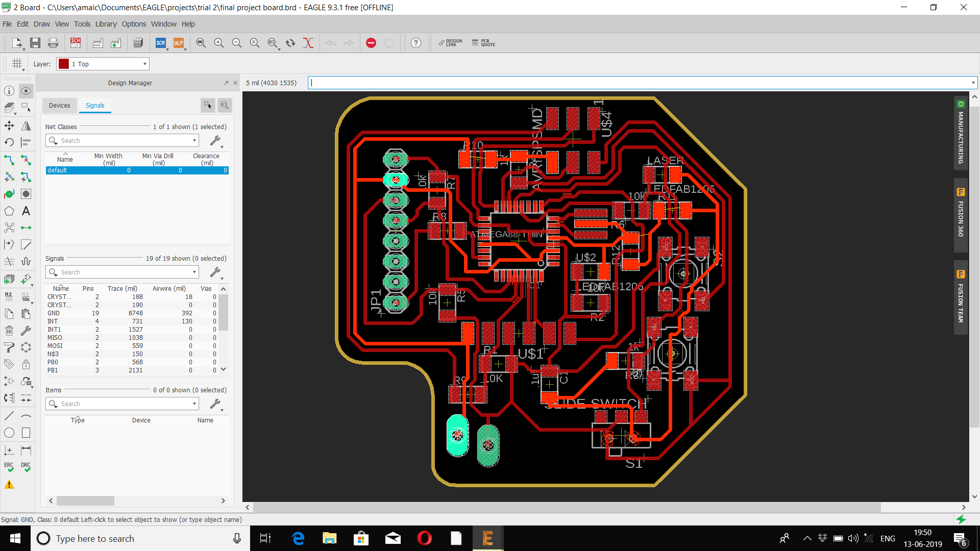The height and width of the screenshot is (551, 980).
Task: Click the red Top layer color swatch
Action: tap(64, 64)
